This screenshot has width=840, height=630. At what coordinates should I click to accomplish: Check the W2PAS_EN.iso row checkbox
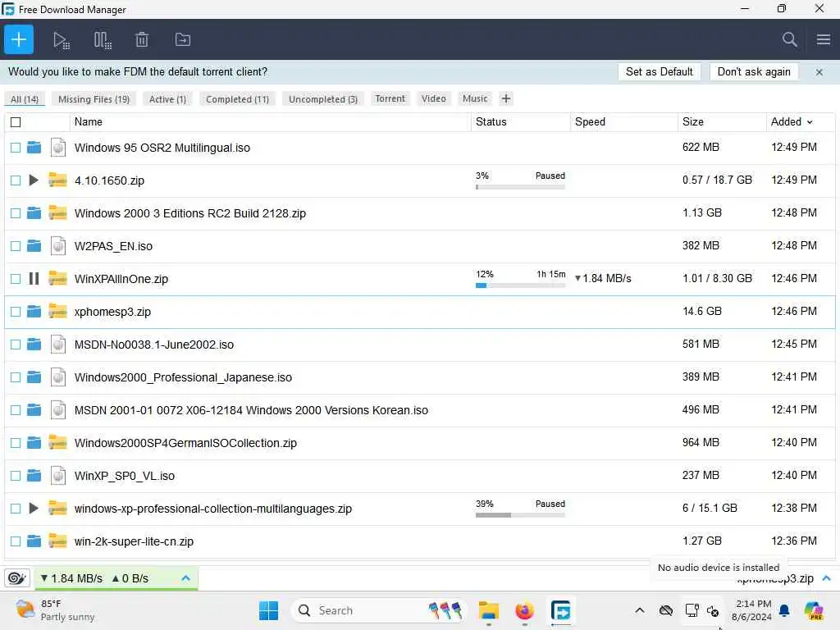click(x=16, y=246)
